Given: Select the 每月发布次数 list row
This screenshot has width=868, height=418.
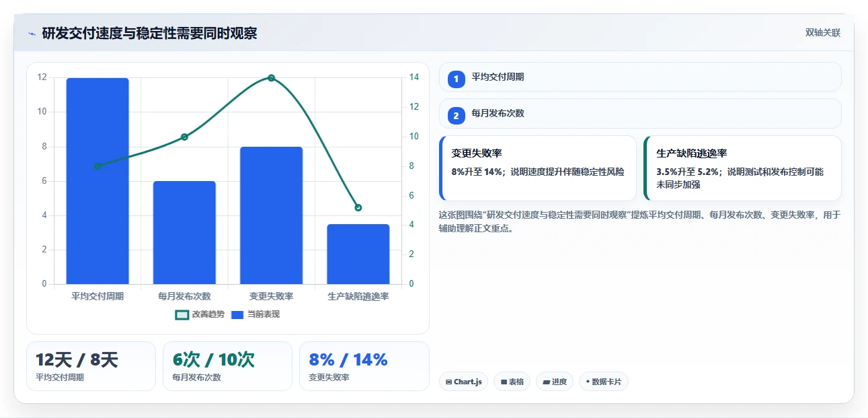Looking at the screenshot, I should (x=640, y=114).
